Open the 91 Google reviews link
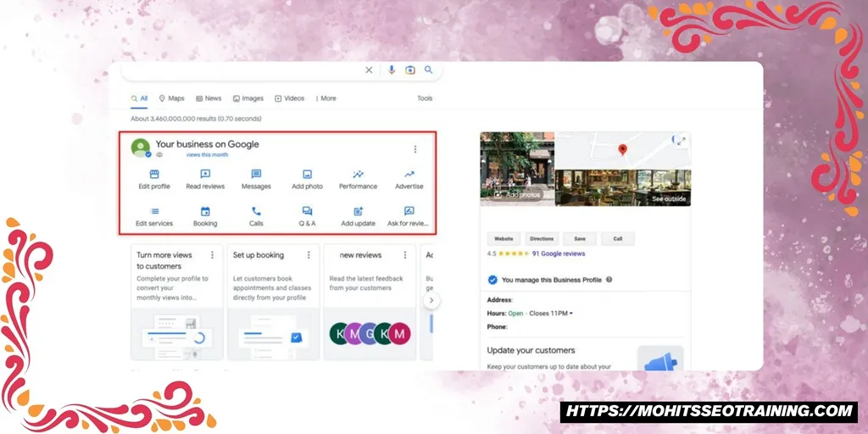868x434 pixels. click(559, 253)
